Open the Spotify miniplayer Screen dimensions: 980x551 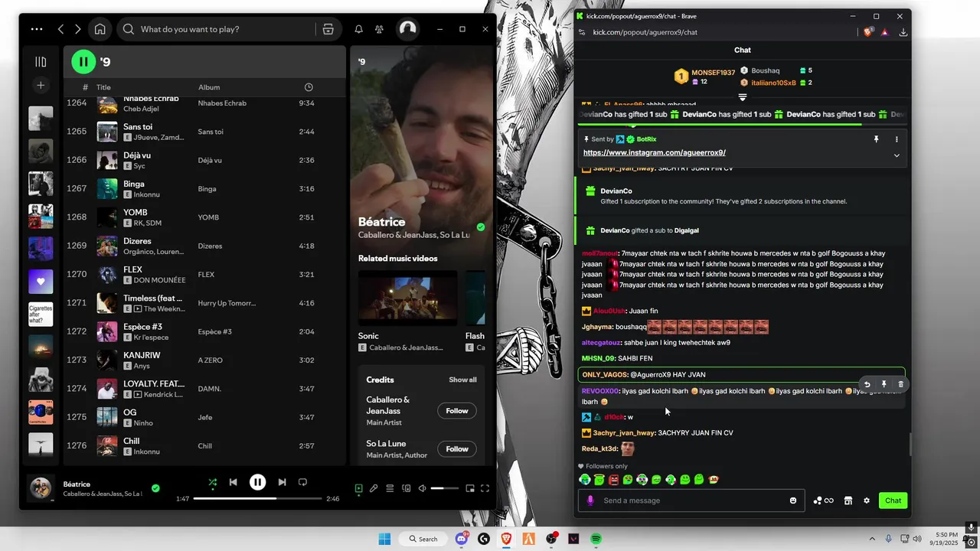click(x=470, y=488)
